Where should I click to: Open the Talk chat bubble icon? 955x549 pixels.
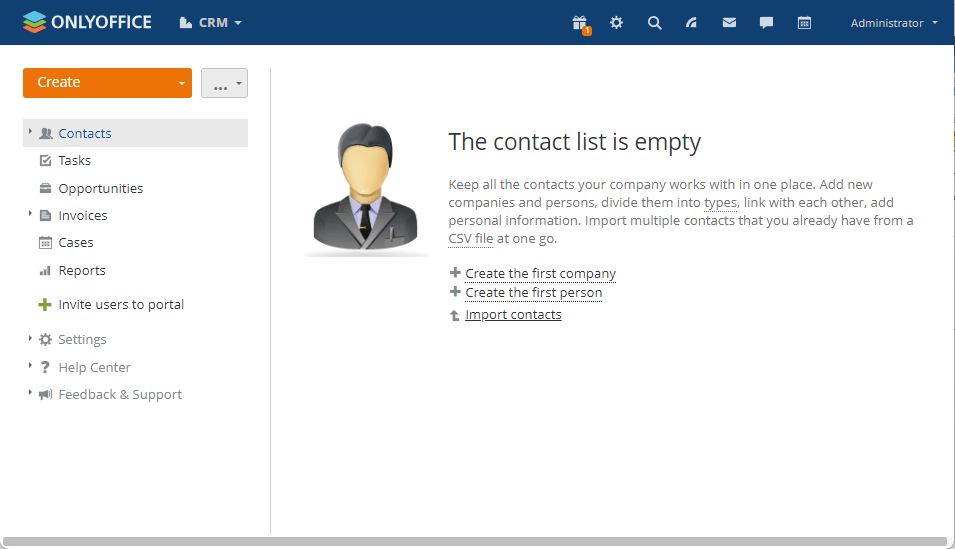(766, 23)
